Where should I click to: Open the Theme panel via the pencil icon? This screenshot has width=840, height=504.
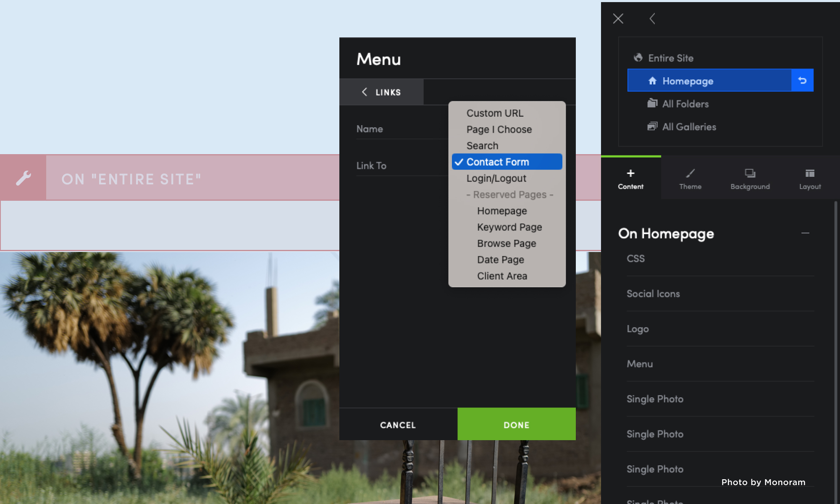[690, 178]
